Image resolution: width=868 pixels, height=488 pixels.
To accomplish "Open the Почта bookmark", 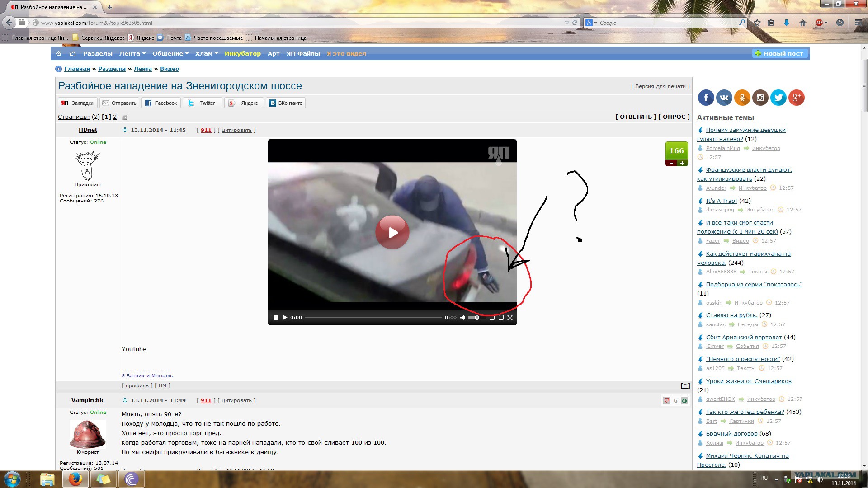I will 170,38.
